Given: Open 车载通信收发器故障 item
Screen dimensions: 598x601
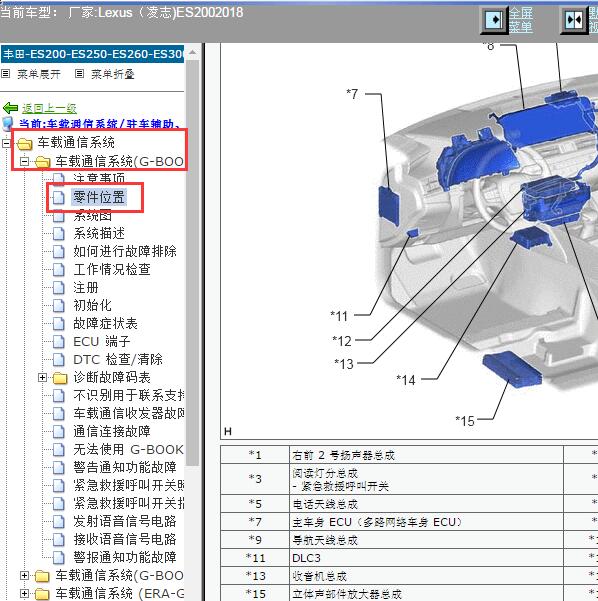Looking at the screenshot, I should point(128,414).
